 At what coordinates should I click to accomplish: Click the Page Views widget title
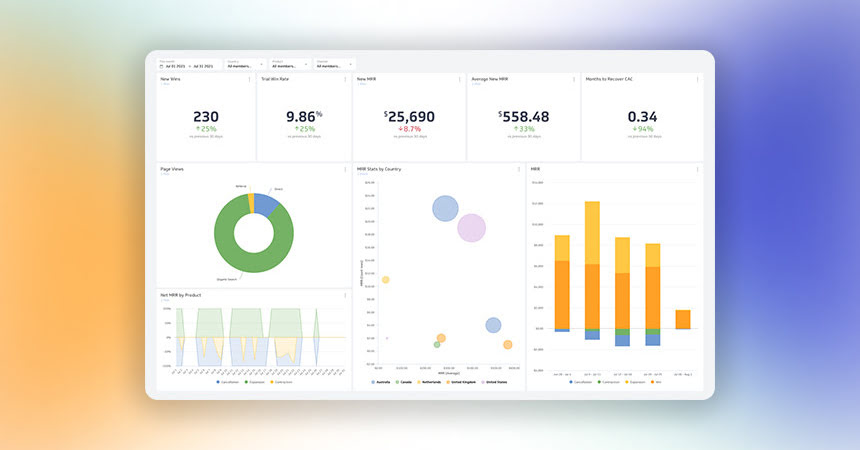pos(172,169)
